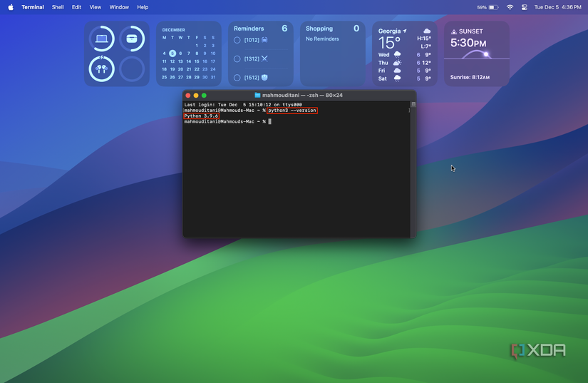
Task: Open Control Center from the menu bar
Action: 525,7
